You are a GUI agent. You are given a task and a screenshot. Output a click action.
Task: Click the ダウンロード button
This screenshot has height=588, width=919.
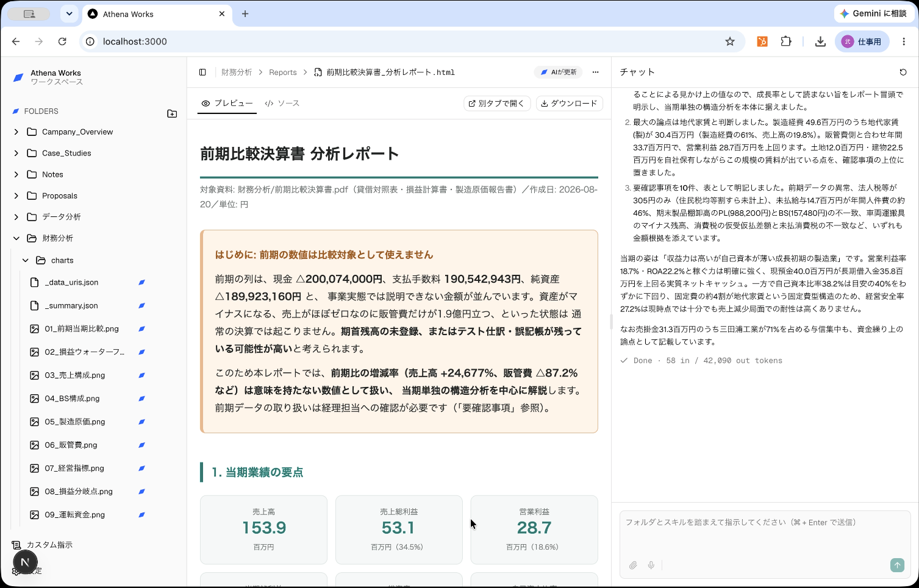570,103
